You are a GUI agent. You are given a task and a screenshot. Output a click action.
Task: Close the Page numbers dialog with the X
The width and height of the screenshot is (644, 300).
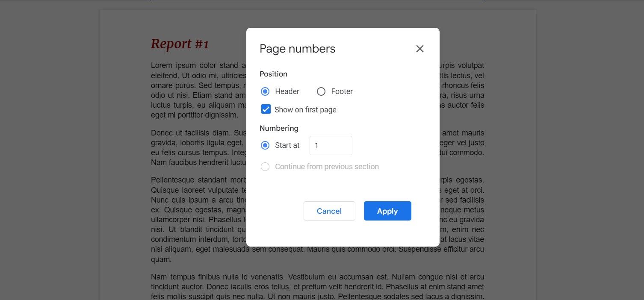[419, 49]
